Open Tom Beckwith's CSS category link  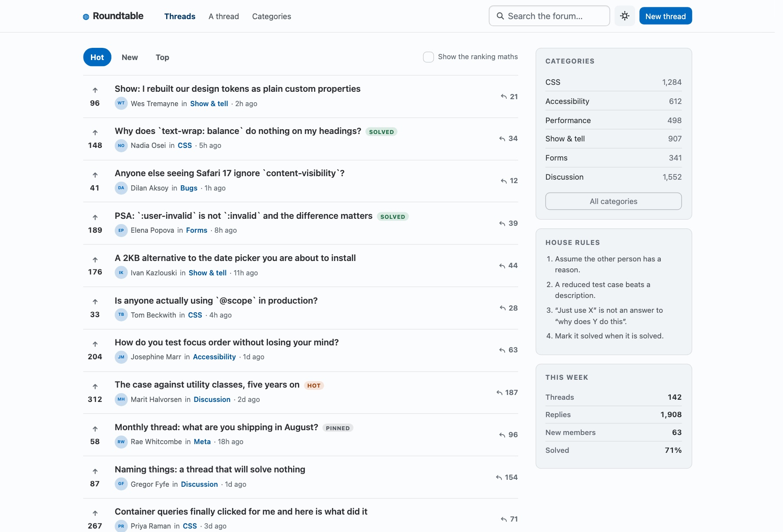pyautogui.click(x=195, y=315)
